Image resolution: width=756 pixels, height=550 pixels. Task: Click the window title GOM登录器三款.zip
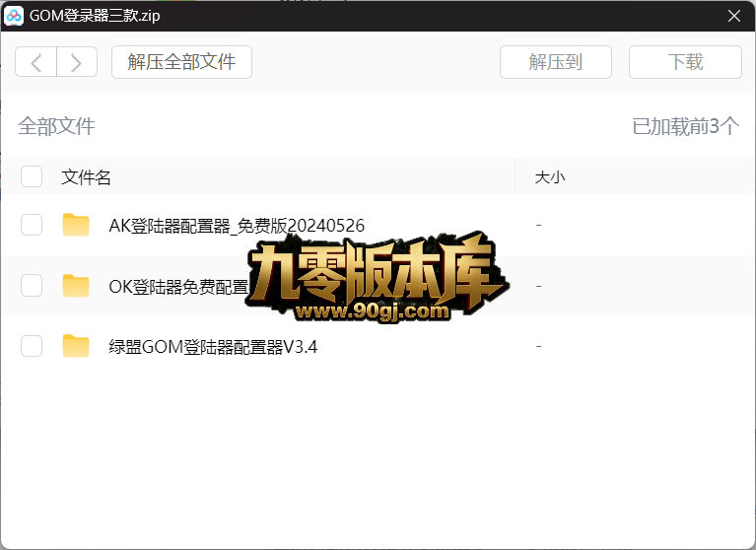tap(95, 16)
